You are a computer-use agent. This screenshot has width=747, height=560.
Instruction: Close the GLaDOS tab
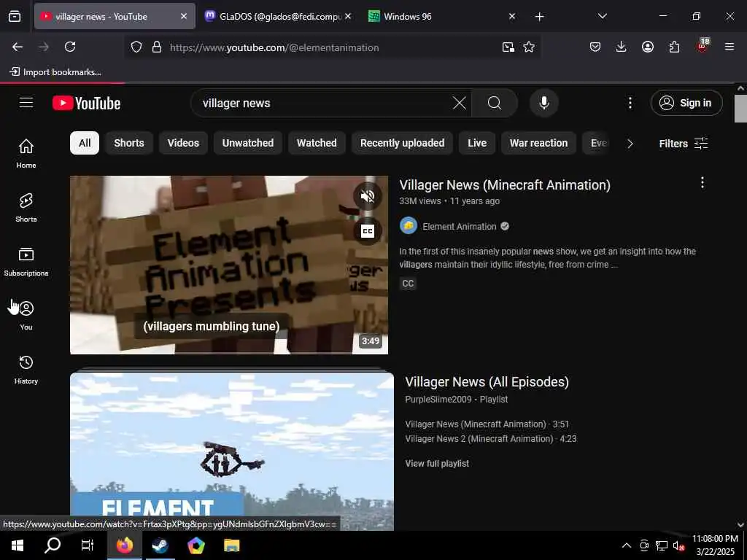point(348,16)
